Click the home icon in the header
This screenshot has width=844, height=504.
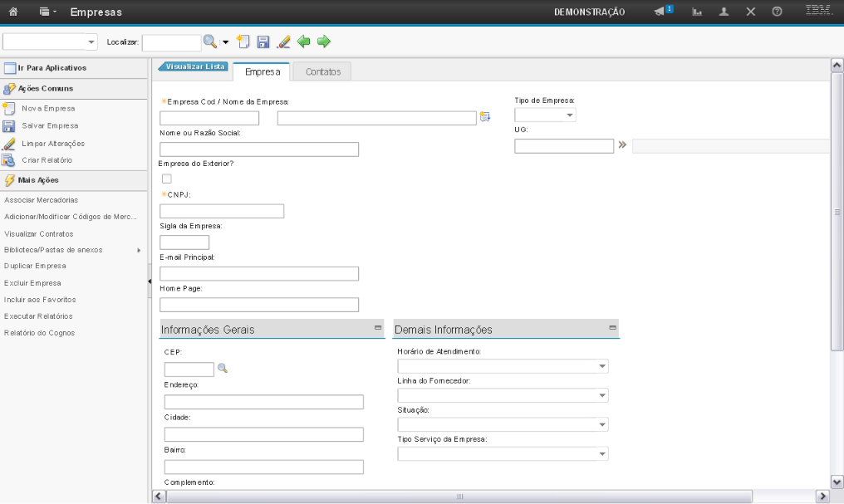[14, 12]
